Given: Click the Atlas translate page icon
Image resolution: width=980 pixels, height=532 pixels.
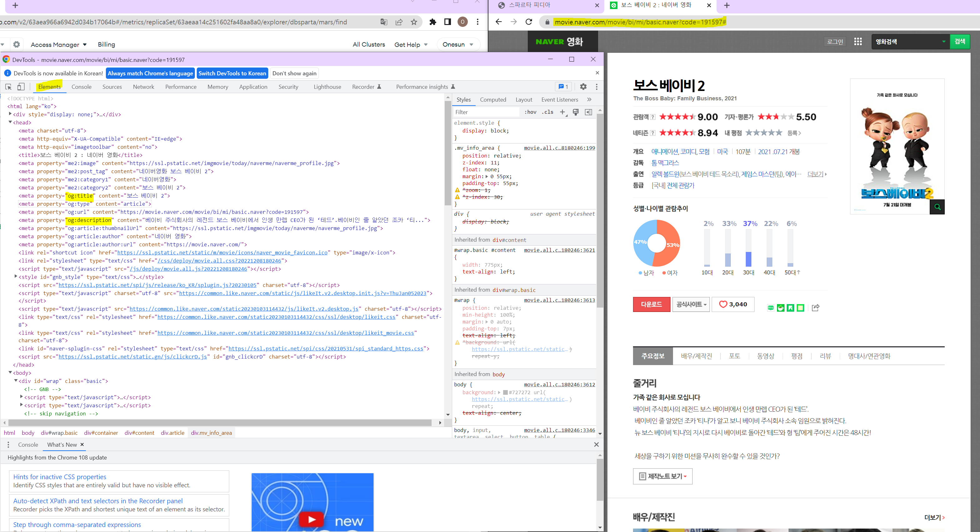Looking at the screenshot, I should tap(384, 22).
